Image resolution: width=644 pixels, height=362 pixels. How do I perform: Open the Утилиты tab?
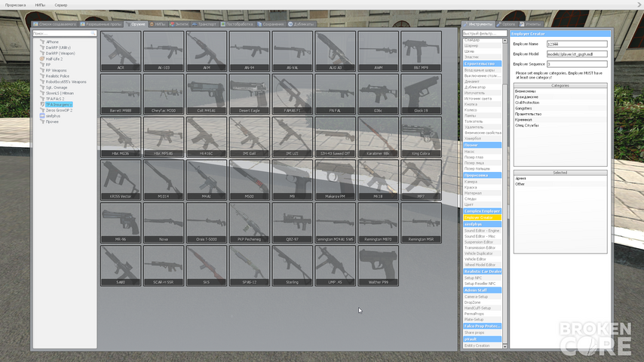531,24
